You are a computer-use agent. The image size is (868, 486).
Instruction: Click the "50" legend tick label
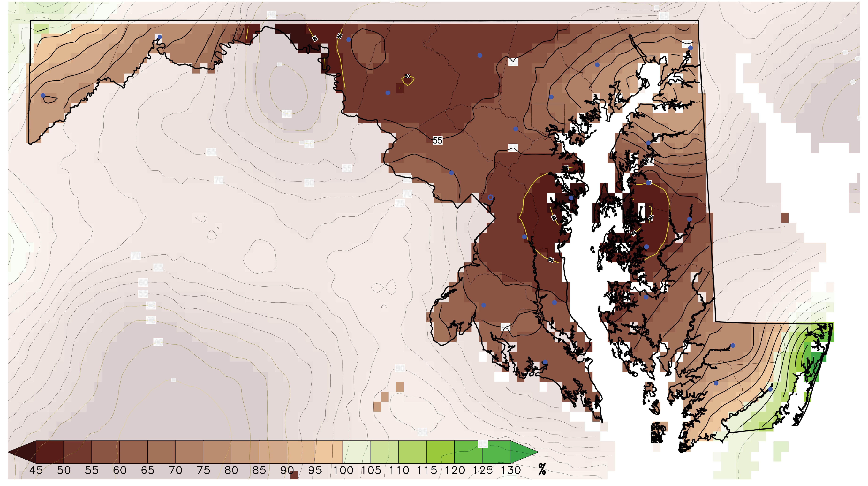[x=64, y=470]
